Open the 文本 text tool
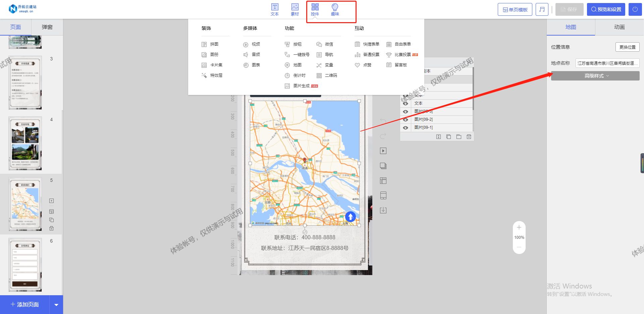 click(x=274, y=9)
